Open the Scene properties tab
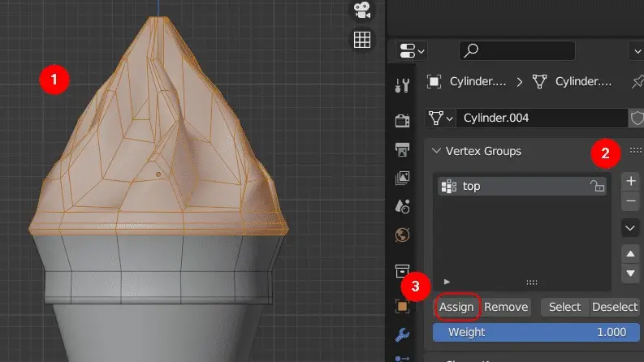The width and height of the screenshot is (644, 362). 402,206
